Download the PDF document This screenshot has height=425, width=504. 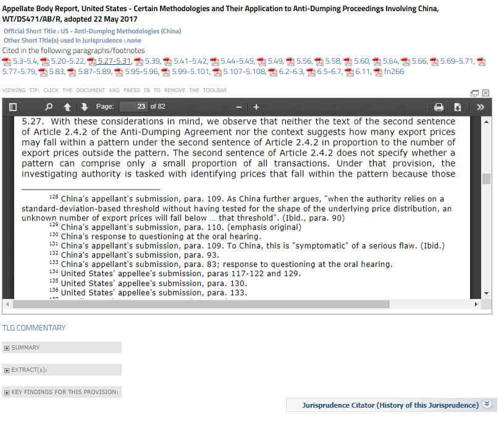458,107
